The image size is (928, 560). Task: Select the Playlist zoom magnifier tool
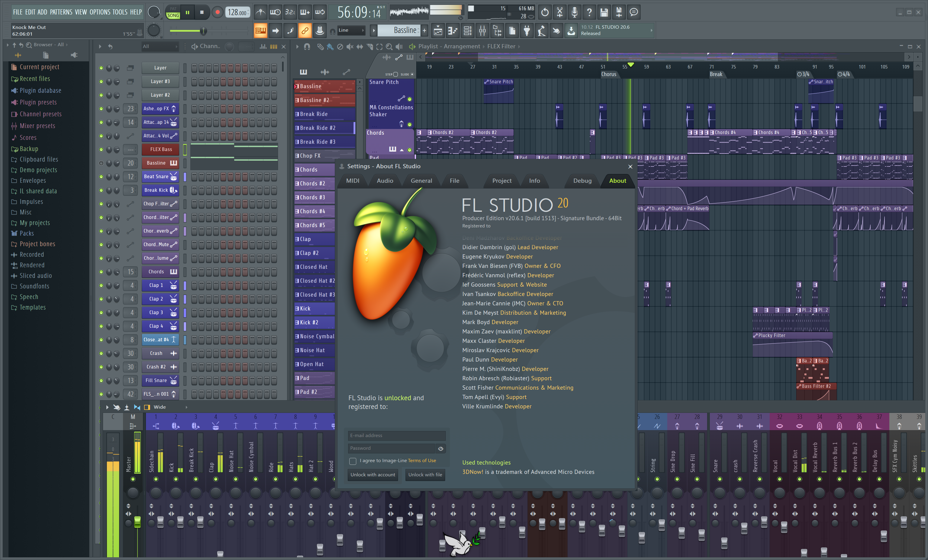coord(389,47)
